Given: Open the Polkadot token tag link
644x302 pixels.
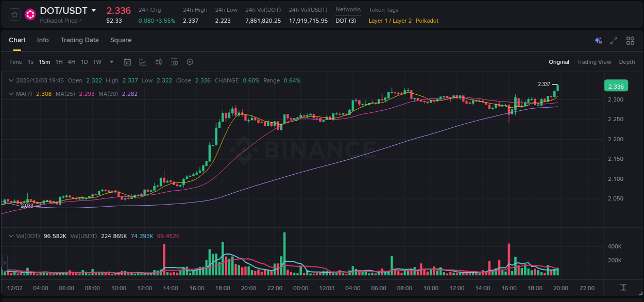Looking at the screenshot, I should (427, 21).
